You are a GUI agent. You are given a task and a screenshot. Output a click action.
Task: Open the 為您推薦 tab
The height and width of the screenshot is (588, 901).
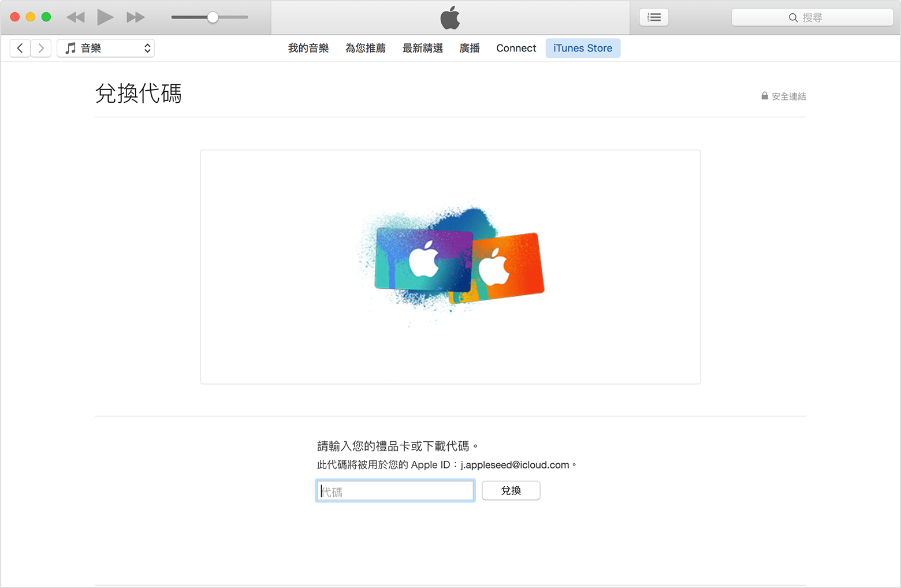(366, 48)
